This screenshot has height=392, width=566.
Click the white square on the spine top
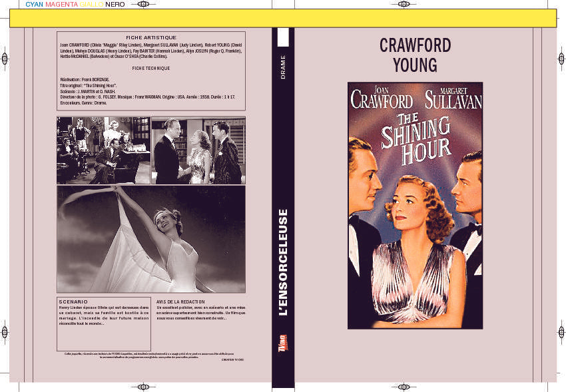pyautogui.click(x=283, y=37)
